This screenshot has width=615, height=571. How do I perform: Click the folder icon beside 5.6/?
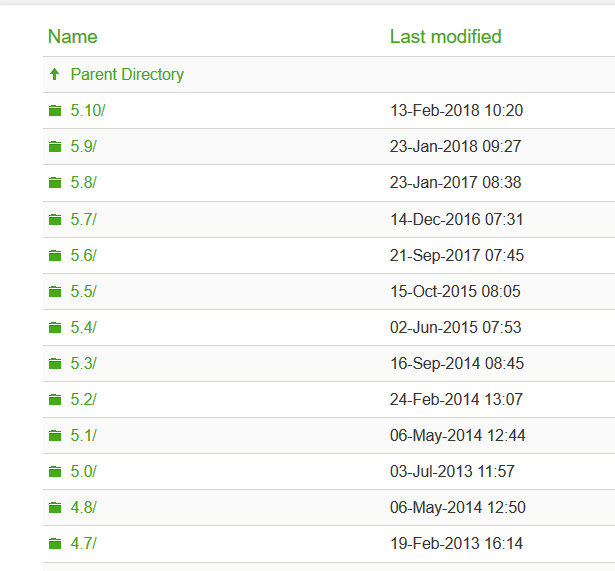55,256
